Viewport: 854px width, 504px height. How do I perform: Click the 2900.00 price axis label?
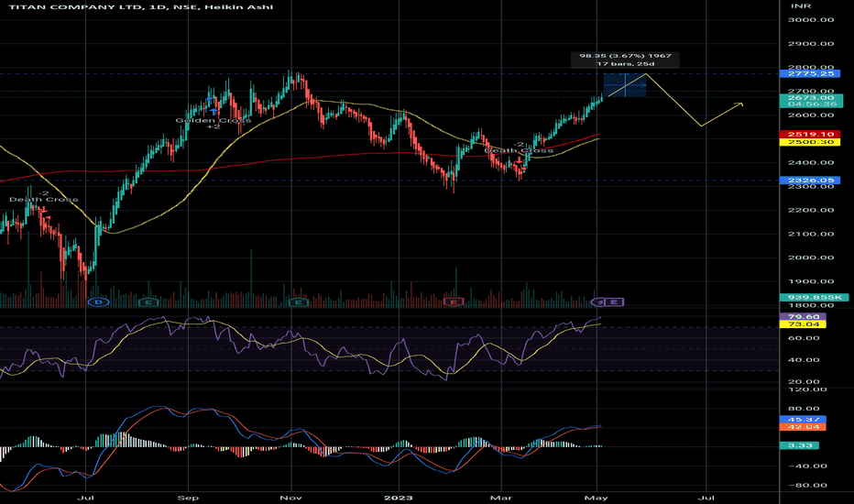click(x=811, y=44)
